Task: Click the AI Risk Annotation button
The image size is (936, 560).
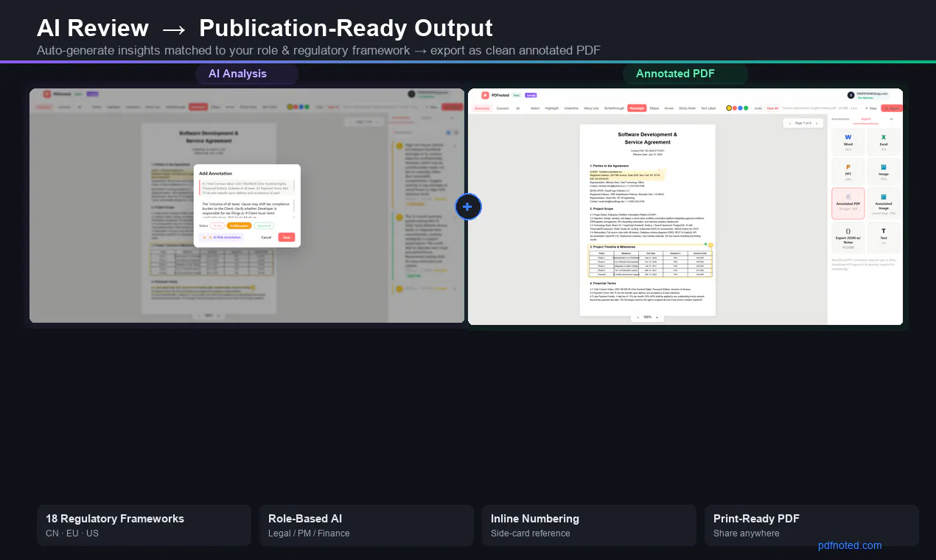Action: 221,237
